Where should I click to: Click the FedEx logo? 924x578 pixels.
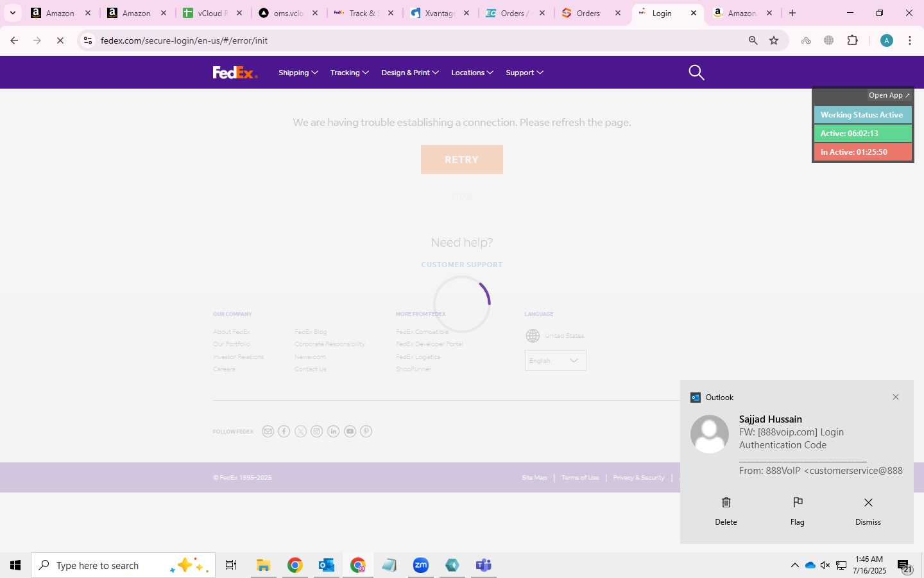click(x=235, y=73)
